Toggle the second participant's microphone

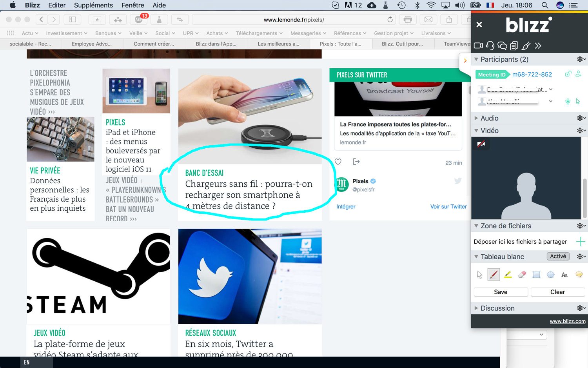click(568, 101)
